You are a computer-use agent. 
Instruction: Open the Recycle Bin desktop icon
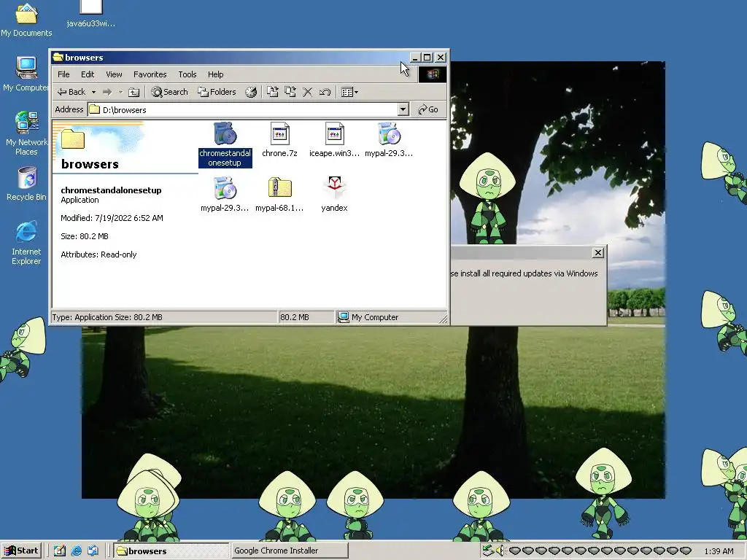pos(26,184)
